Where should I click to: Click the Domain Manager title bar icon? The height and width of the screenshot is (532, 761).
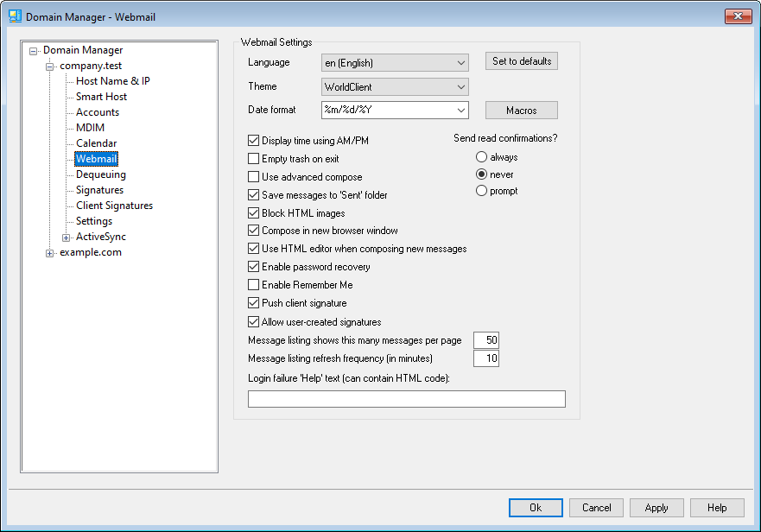pyautogui.click(x=15, y=16)
